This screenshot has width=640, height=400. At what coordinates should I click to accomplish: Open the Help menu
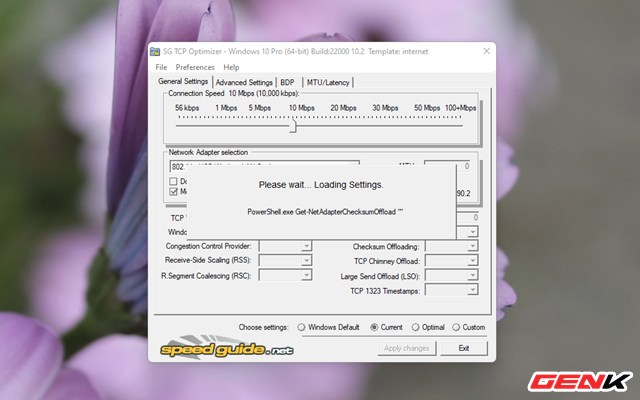(x=231, y=67)
